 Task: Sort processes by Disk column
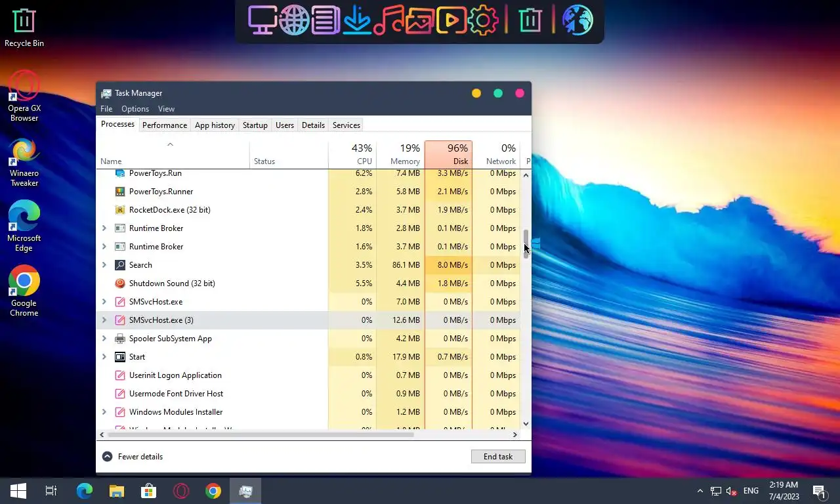(x=448, y=154)
